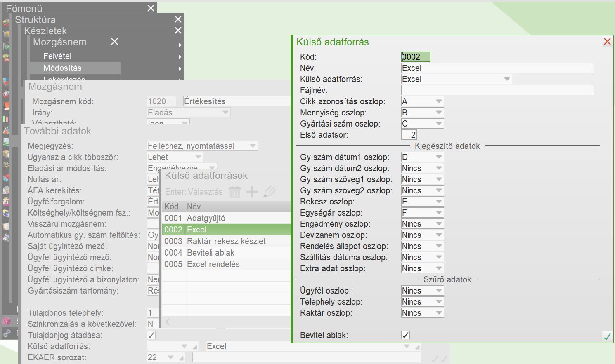The image size is (615, 364).
Task: Click the trash delete icon in Külső adatforrások
Action: (234, 192)
